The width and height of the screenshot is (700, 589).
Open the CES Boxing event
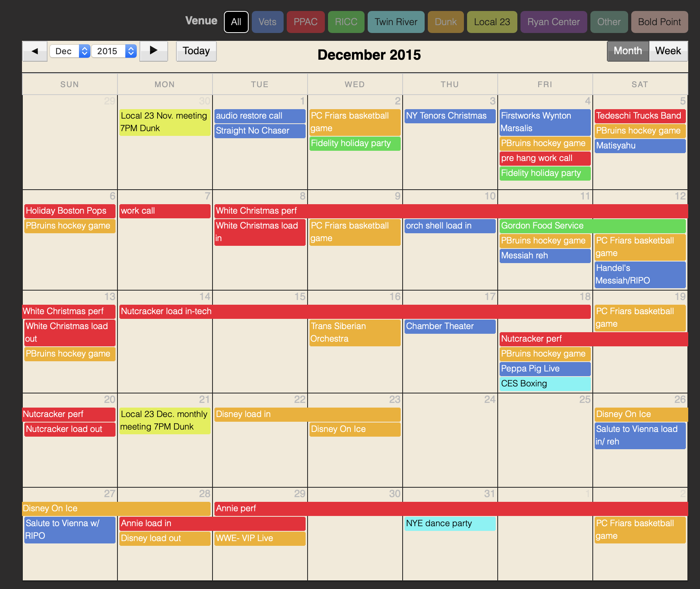[544, 384]
